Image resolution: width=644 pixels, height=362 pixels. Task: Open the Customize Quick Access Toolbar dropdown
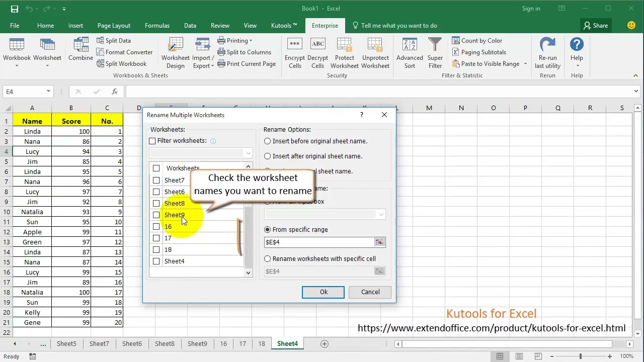tap(64, 9)
